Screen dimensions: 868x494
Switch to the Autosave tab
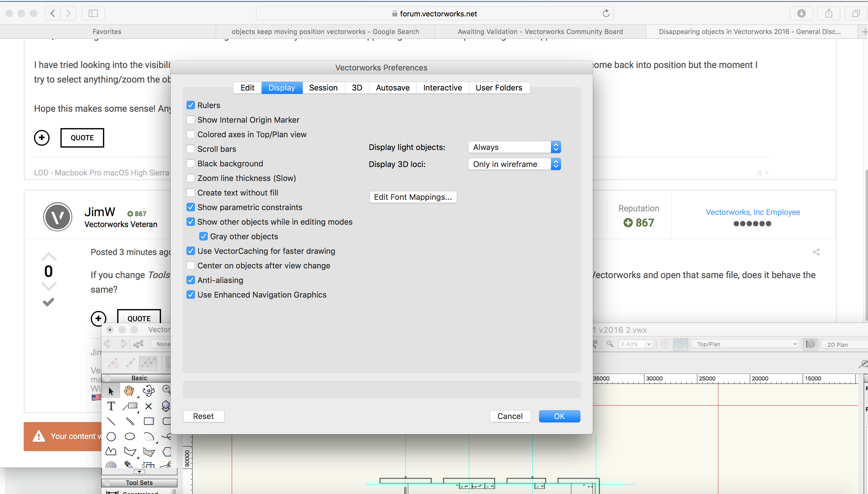click(392, 87)
